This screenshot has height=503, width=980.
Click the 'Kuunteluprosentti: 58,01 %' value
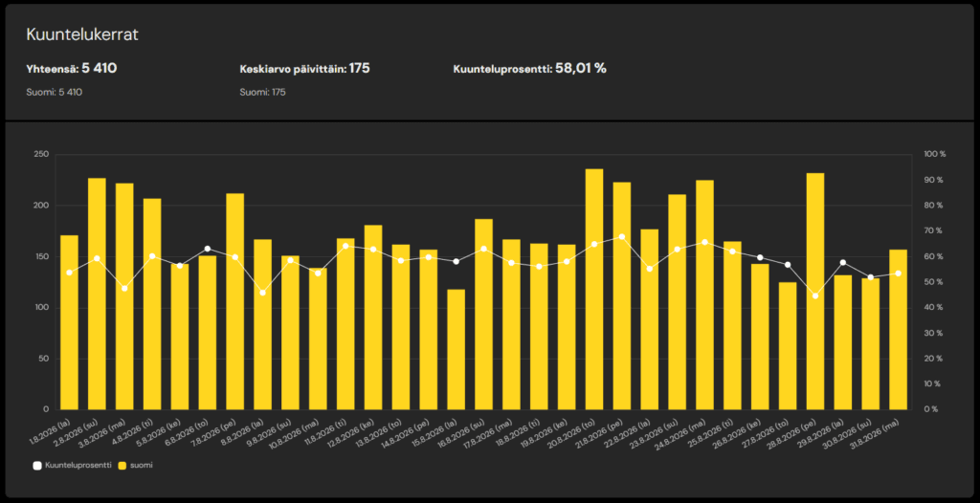pos(529,68)
